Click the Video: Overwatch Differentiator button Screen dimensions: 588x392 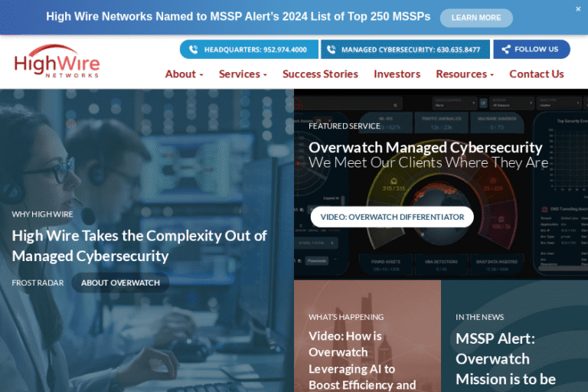click(392, 217)
